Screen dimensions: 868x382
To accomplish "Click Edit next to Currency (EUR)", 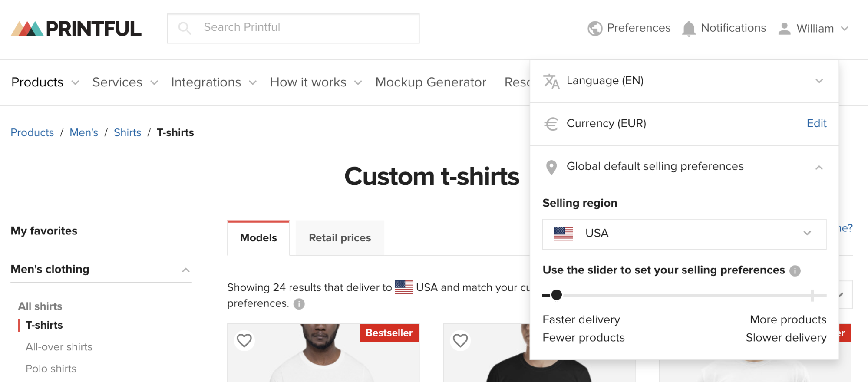I will [816, 124].
